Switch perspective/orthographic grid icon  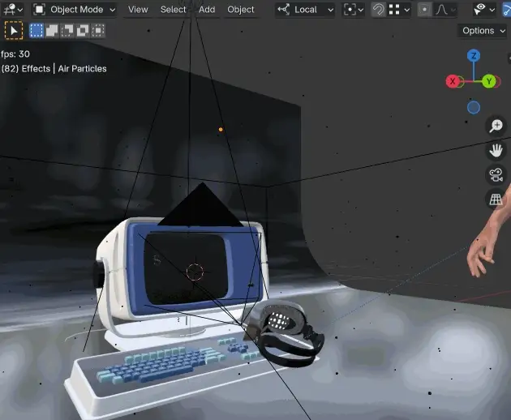[496, 199]
